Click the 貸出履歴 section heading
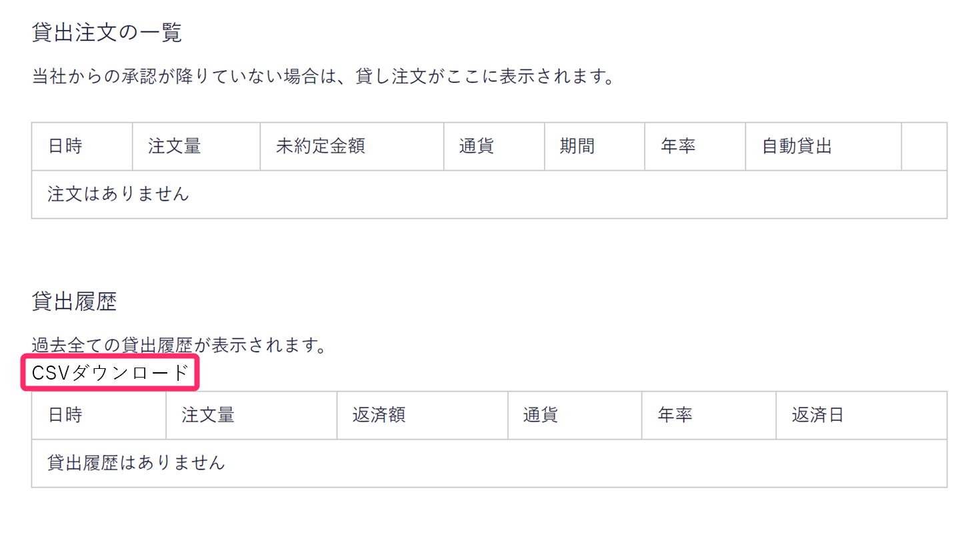Screen dimensions: 980x553 click(74, 302)
